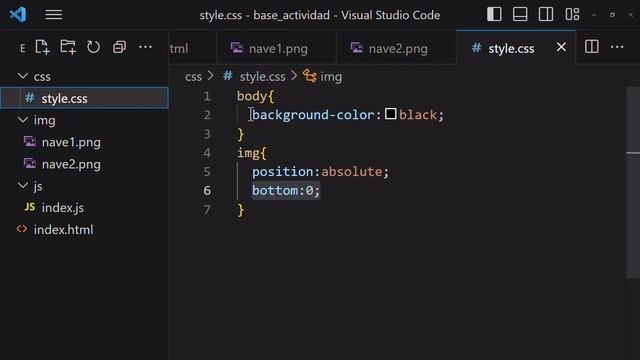Viewport: 640px width, 360px height.
Task: Open explorer more actions ellipsis
Action: tap(145, 47)
